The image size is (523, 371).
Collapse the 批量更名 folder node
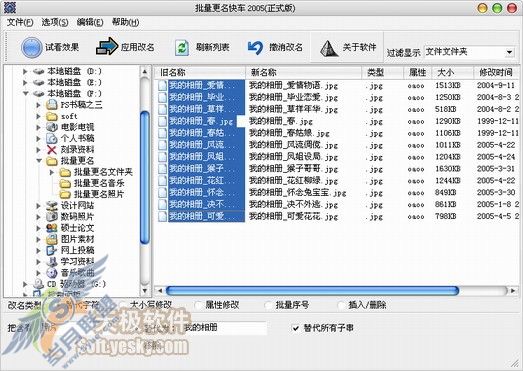click(39, 161)
